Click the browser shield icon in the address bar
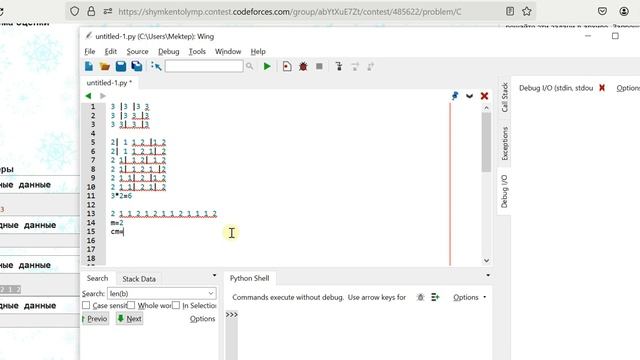 74,11
